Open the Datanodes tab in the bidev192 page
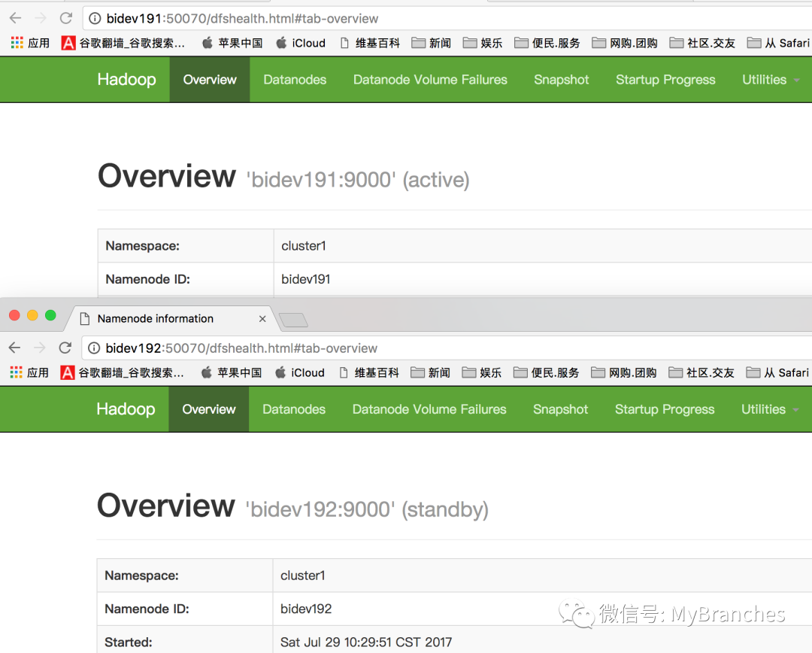The width and height of the screenshot is (812, 653). (x=294, y=409)
